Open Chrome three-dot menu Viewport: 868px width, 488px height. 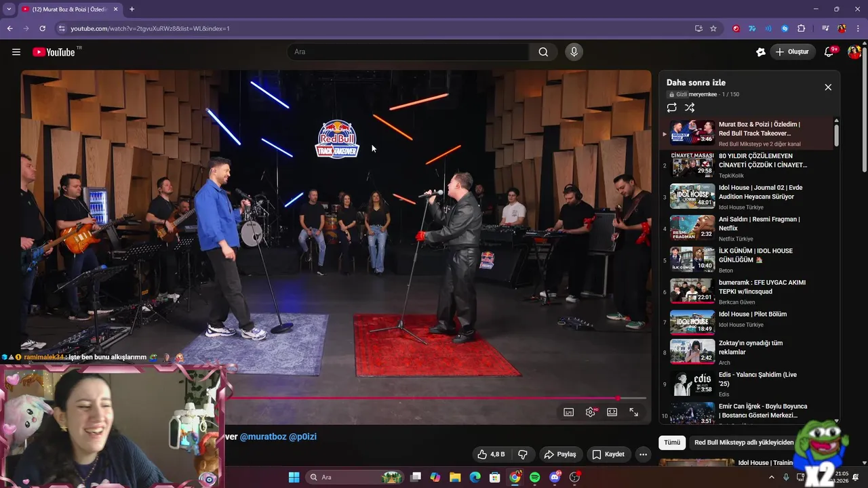pyautogui.click(x=858, y=28)
